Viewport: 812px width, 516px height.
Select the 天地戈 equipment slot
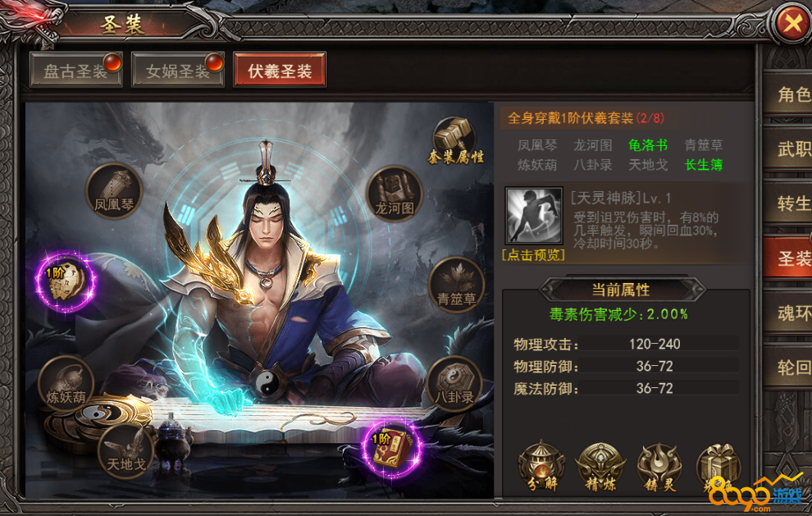click(125, 450)
